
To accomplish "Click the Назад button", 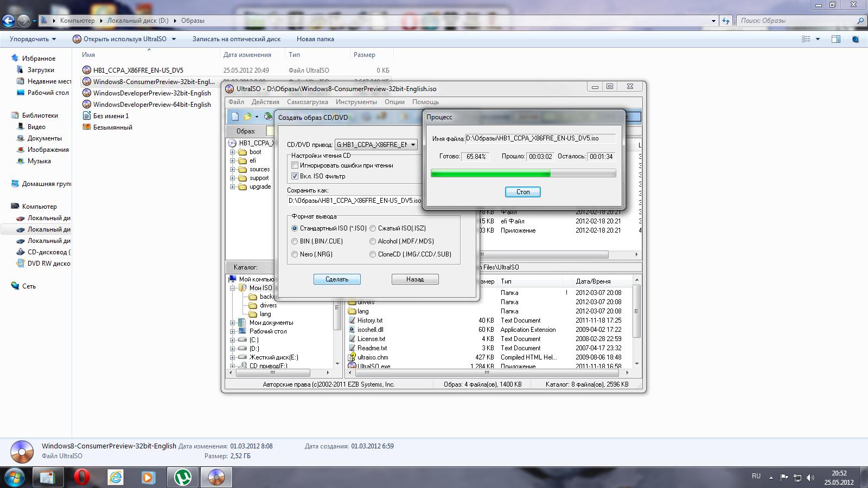I will pyautogui.click(x=415, y=279).
